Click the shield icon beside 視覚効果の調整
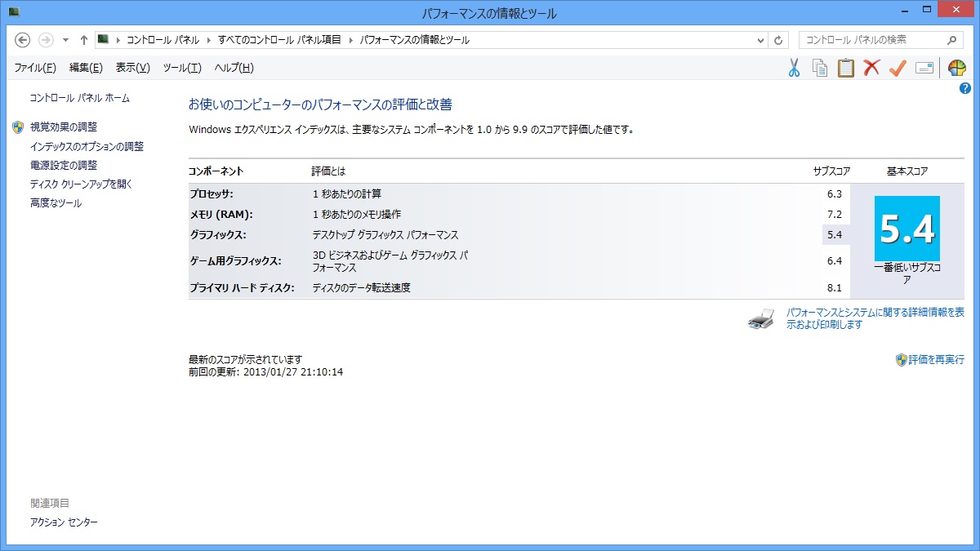Screen dimensions: 980x551 18,127
